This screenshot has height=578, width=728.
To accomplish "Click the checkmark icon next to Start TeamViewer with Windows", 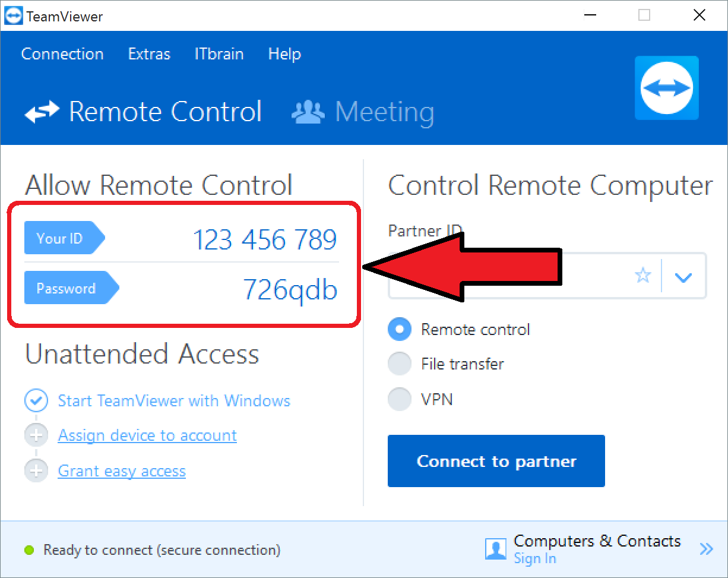I will (36, 400).
